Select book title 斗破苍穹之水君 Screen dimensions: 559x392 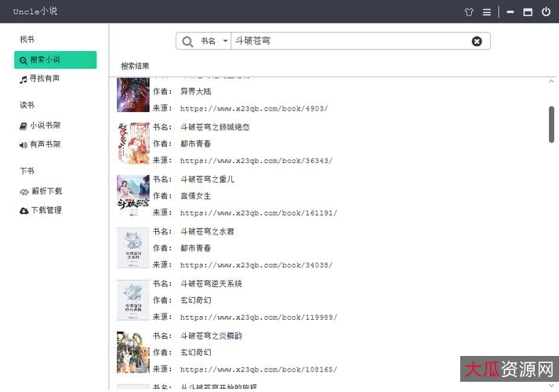[x=207, y=231]
